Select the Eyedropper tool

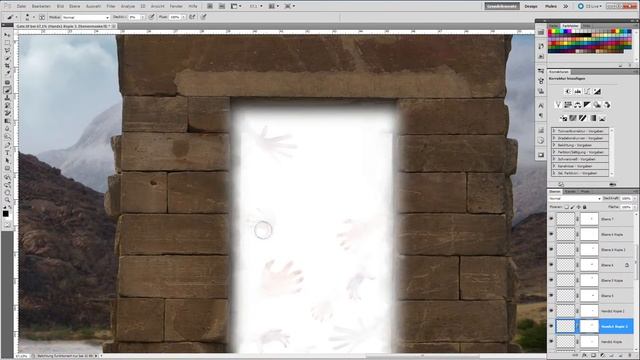(7, 73)
